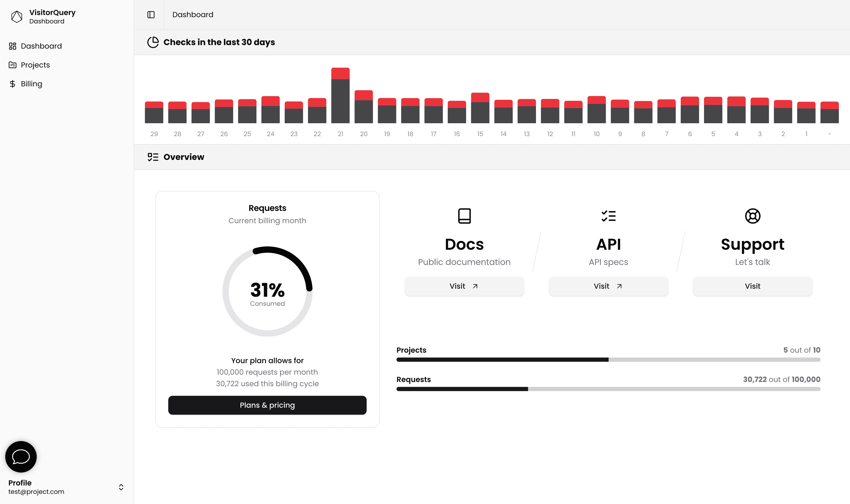Select the API checklist icon
The width and height of the screenshot is (850, 504).
tap(608, 216)
